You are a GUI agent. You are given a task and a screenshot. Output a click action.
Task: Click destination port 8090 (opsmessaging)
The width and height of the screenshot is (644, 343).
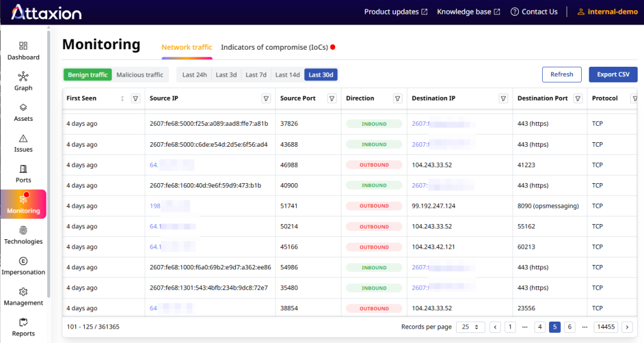(x=548, y=206)
